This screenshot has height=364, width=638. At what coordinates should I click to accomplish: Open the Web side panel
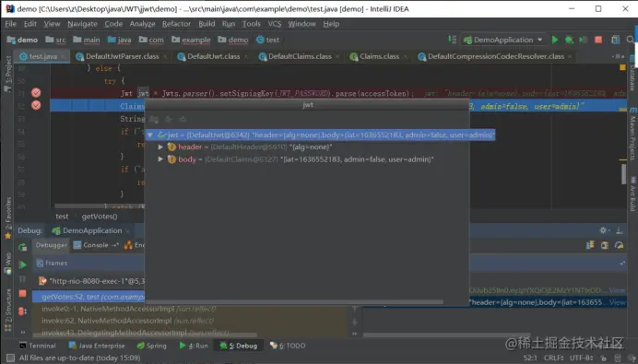7,264
